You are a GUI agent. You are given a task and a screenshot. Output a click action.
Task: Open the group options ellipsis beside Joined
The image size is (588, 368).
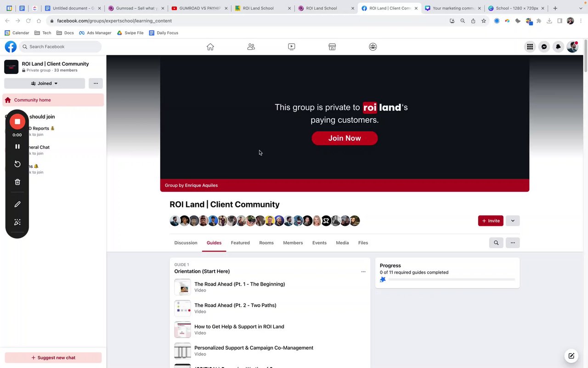96,83
